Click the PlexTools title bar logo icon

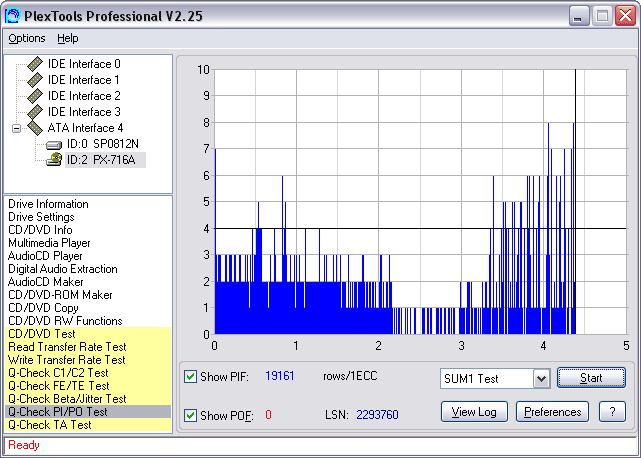pos(12,16)
